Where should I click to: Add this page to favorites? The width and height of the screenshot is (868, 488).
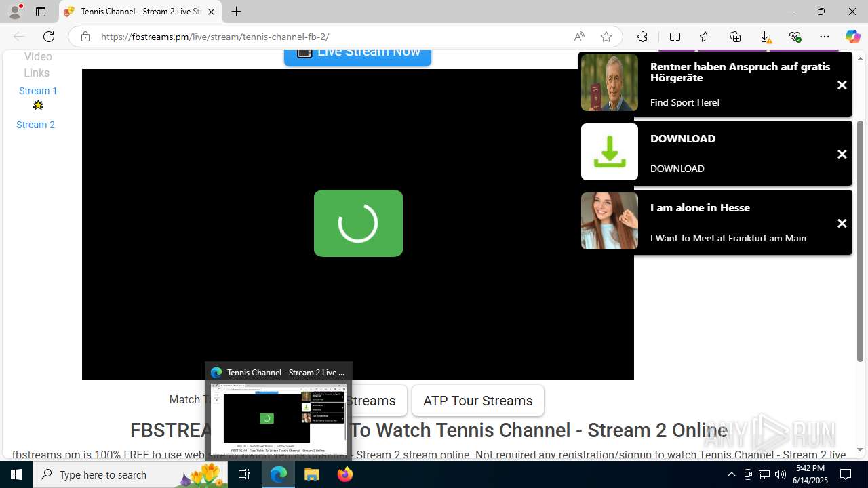point(606,37)
